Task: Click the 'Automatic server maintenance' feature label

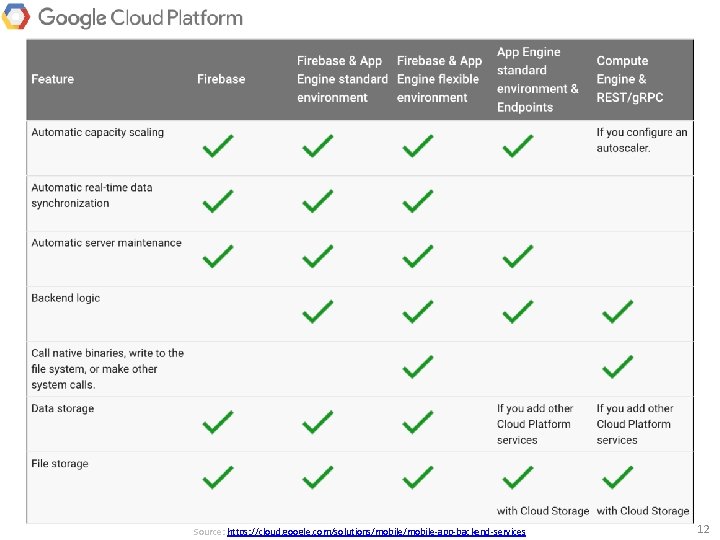Action: [x=106, y=242]
